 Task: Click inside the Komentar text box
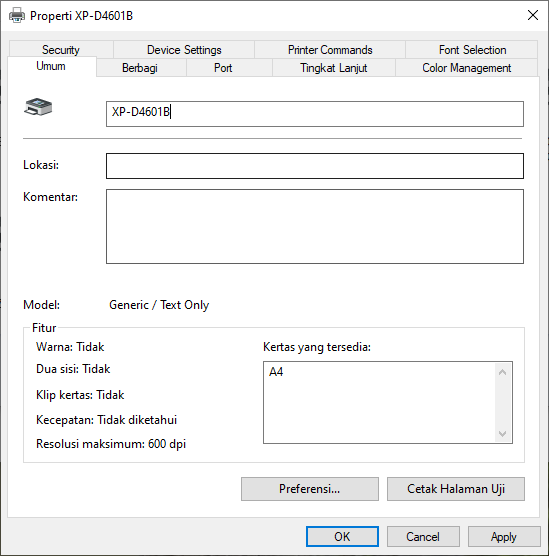tap(315, 226)
